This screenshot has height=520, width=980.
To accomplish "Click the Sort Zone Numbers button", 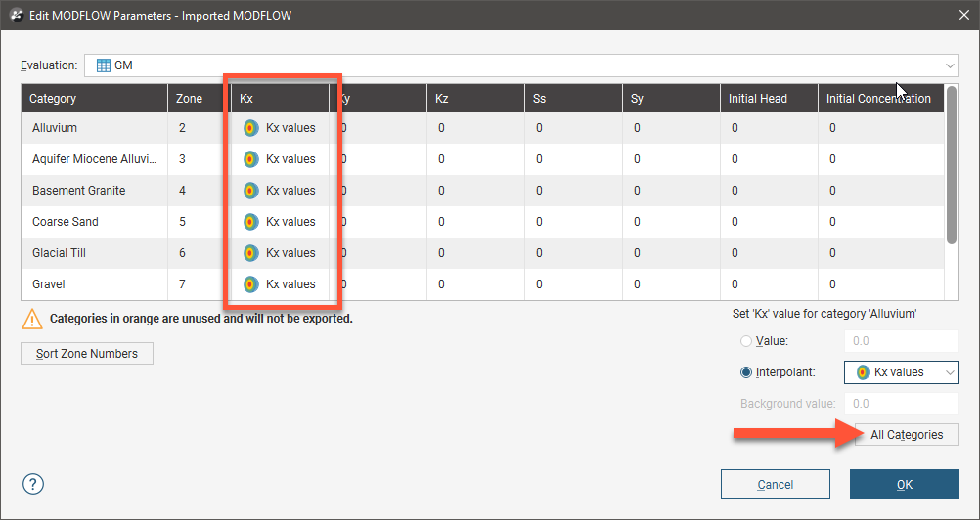I will pos(87,353).
